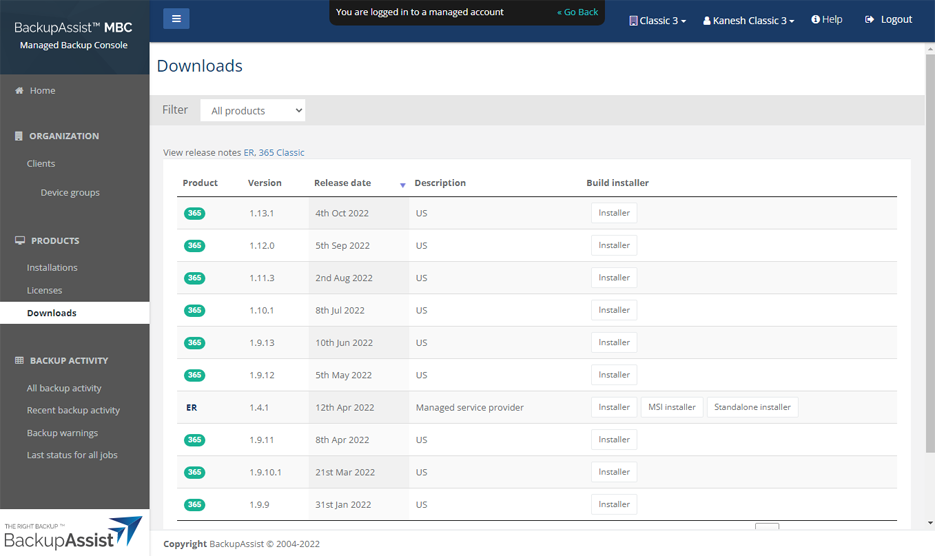Sort by the Version column header

[x=265, y=183]
